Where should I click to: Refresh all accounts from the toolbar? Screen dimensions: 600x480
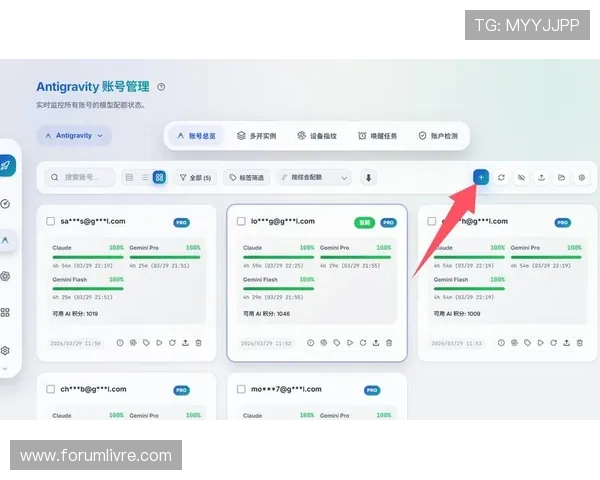[x=501, y=177]
